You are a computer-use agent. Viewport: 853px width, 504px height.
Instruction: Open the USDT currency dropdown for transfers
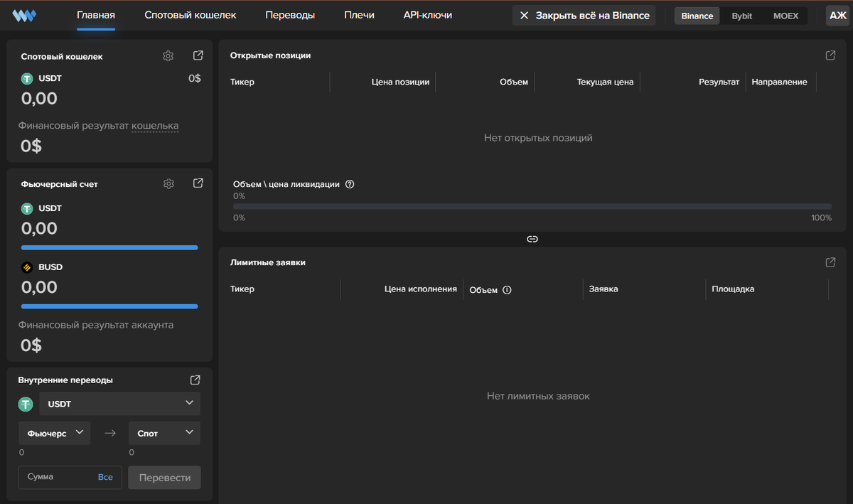(119, 404)
